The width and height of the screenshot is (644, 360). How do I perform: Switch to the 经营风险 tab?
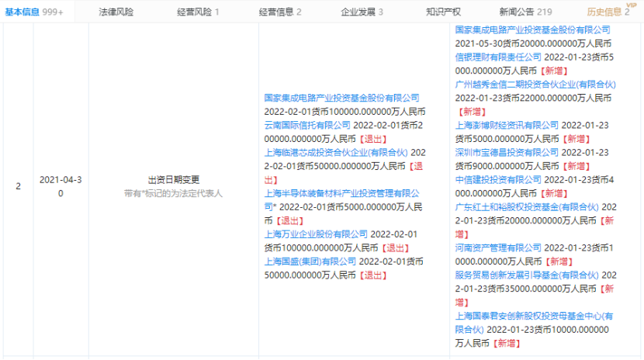(198, 12)
